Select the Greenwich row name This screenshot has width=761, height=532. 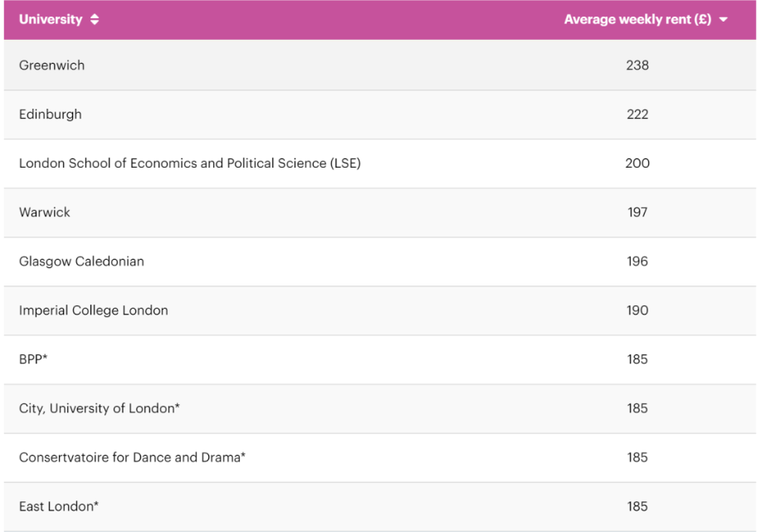click(51, 66)
